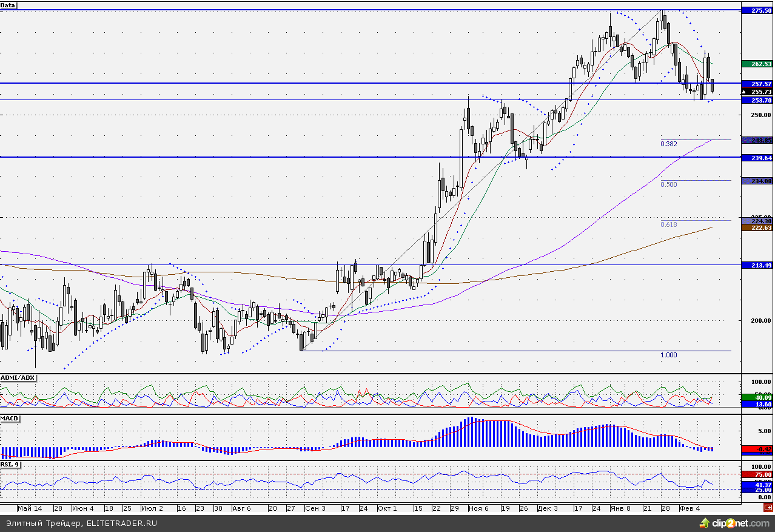Click the 239.64 horizontal line price tag

[x=760, y=157]
